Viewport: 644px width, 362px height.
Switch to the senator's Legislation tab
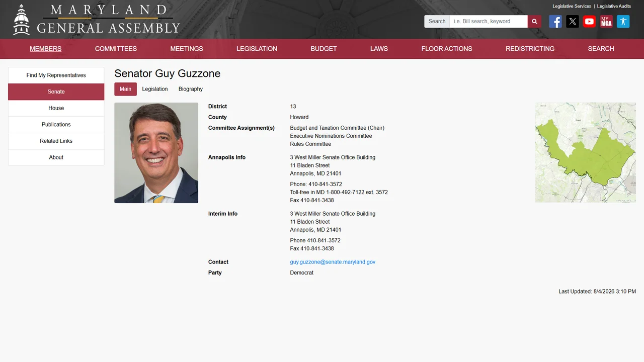(x=155, y=89)
